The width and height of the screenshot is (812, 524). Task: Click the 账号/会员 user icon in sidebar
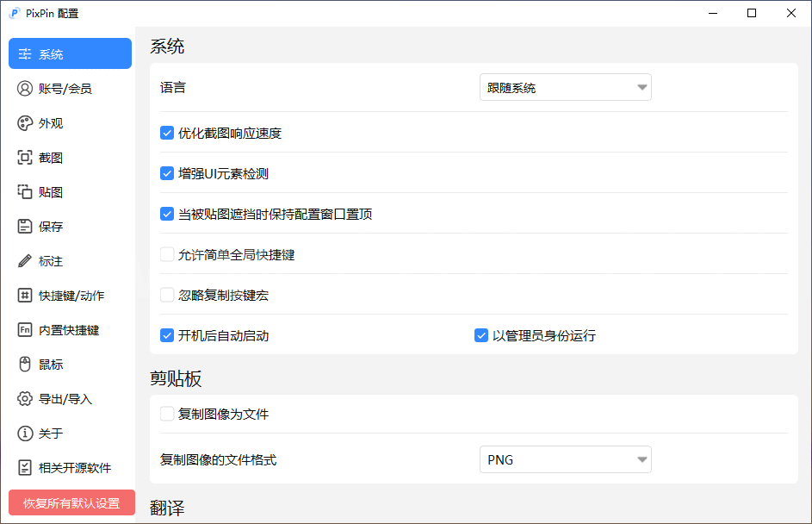point(25,89)
